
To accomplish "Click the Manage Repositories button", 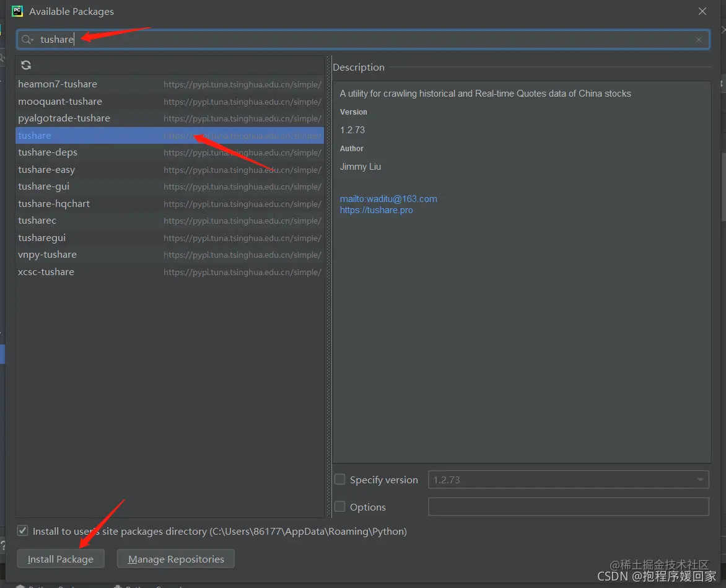I will pos(176,559).
